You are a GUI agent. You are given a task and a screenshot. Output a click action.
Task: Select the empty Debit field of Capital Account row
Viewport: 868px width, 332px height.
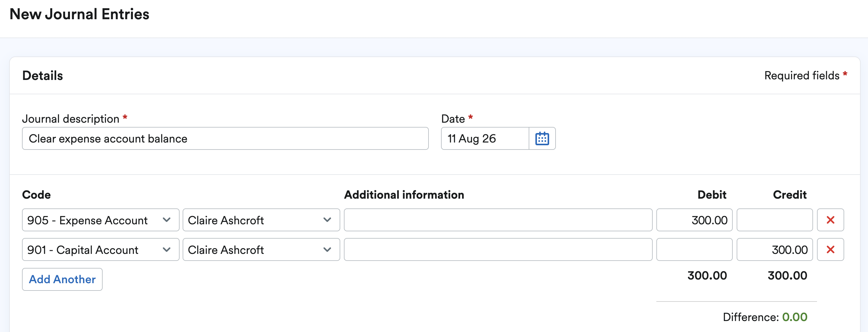pos(695,250)
